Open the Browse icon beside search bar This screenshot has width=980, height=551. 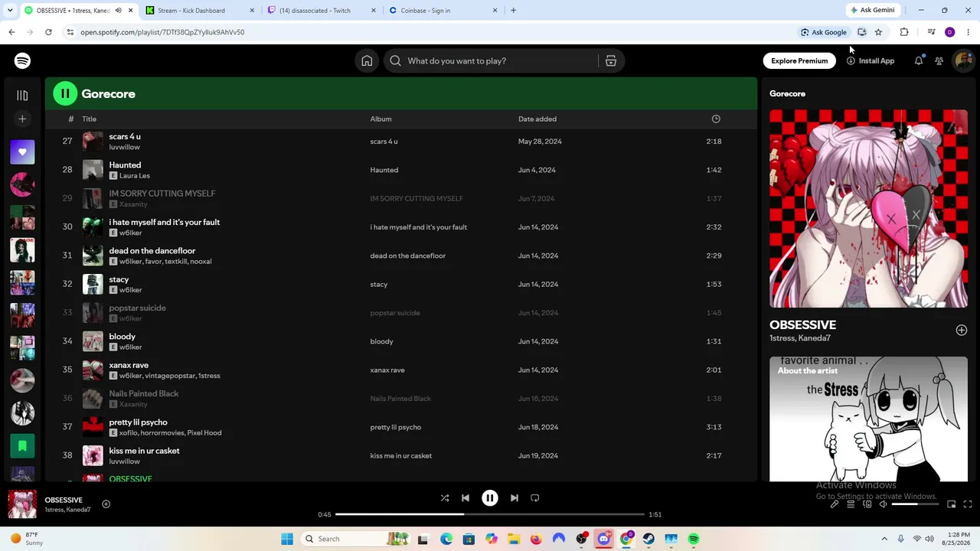tap(611, 60)
